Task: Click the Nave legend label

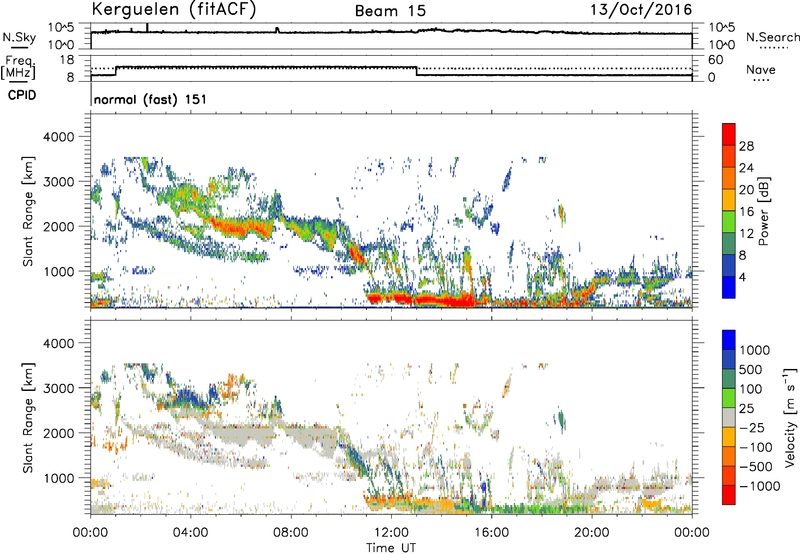Action: pos(761,69)
